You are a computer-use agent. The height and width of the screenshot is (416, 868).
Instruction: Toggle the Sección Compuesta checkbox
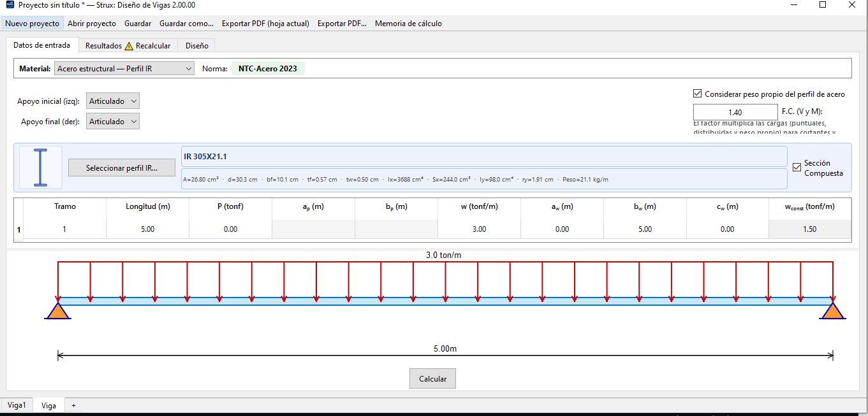796,168
